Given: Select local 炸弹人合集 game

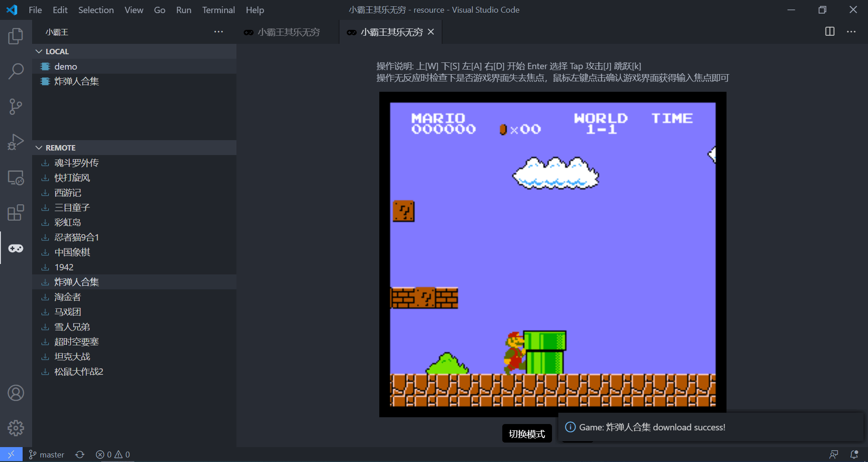Looking at the screenshot, I should coord(134,81).
